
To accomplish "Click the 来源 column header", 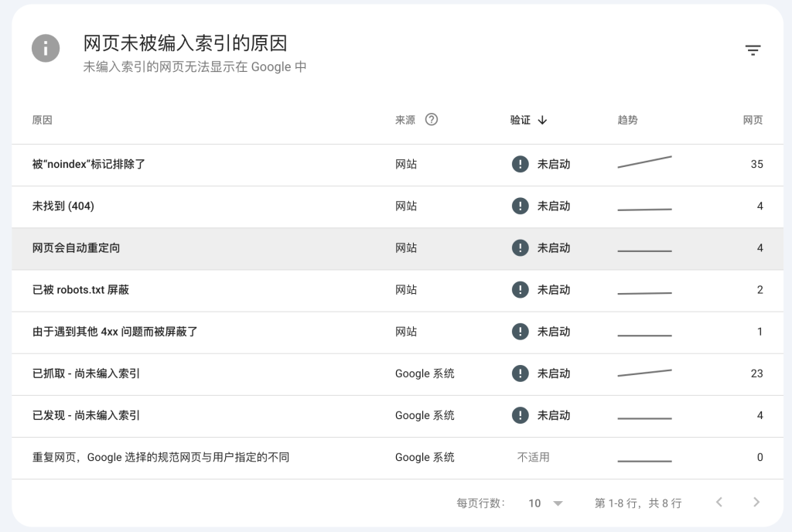I will tap(405, 120).
